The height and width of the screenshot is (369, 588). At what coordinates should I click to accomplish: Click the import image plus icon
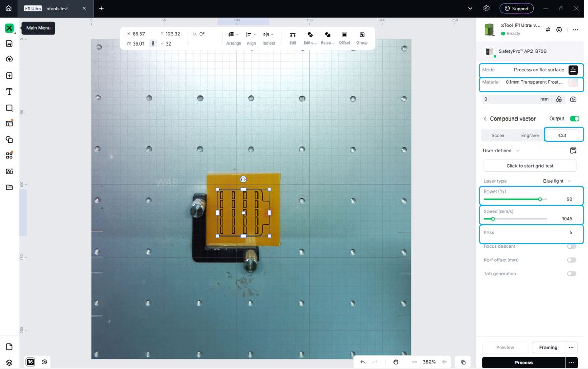pyautogui.click(x=9, y=76)
